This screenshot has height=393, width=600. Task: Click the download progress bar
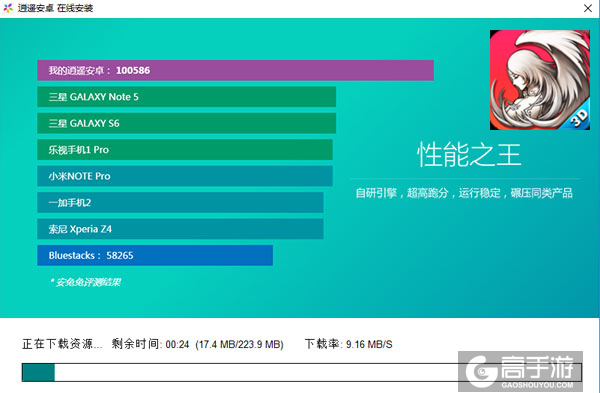(x=302, y=372)
